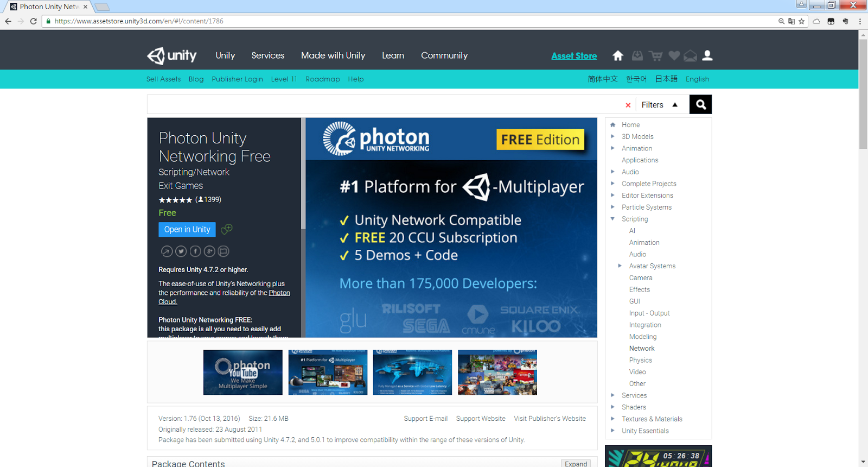The width and height of the screenshot is (868, 467).
Task: Go to the Asset Store home icon
Action: (x=618, y=55)
